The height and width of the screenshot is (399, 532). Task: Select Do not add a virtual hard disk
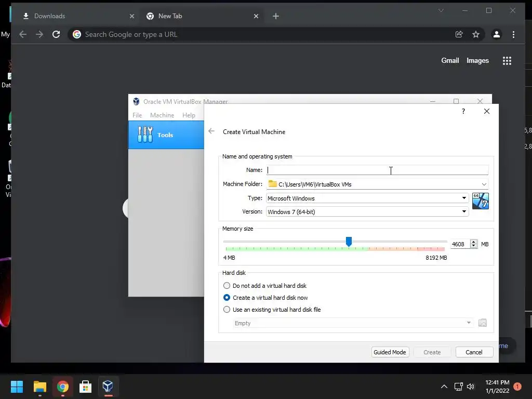264,286
